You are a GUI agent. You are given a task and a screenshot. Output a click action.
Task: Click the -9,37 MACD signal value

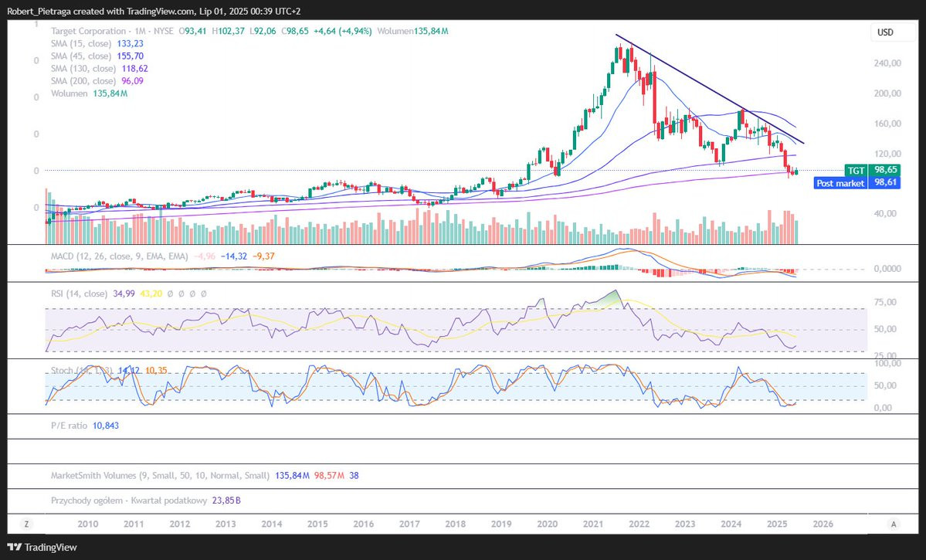tap(263, 256)
